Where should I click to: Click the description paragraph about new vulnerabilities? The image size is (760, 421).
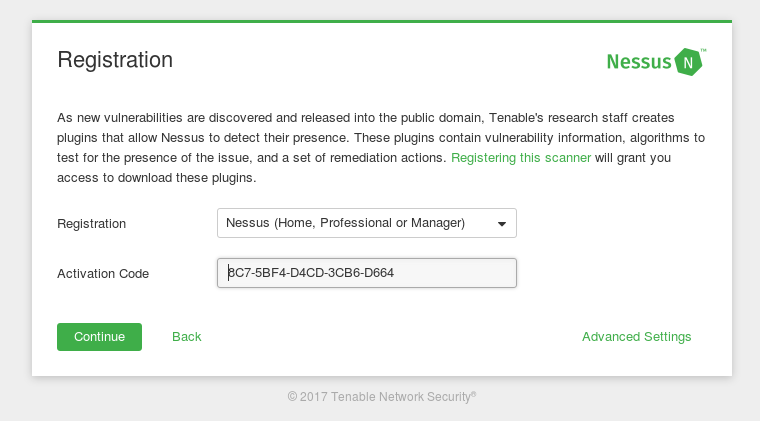(381, 148)
